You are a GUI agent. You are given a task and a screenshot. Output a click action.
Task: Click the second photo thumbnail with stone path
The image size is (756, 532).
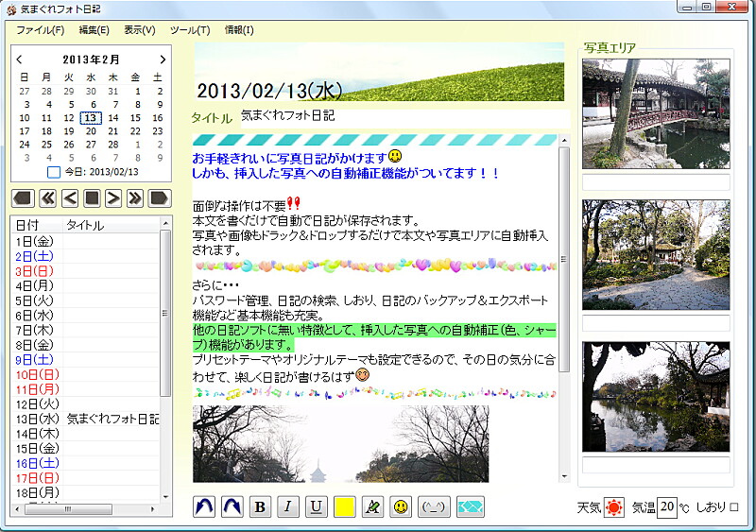click(x=656, y=255)
